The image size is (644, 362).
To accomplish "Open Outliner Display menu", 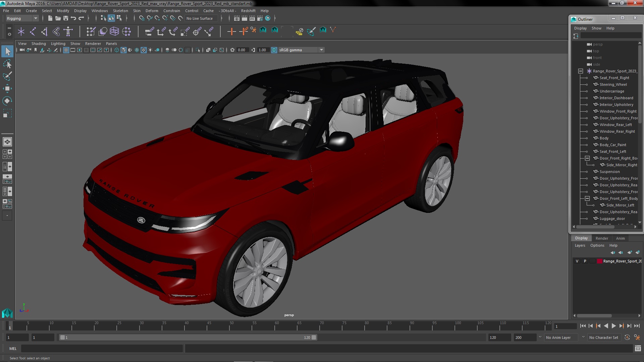I will [580, 28].
